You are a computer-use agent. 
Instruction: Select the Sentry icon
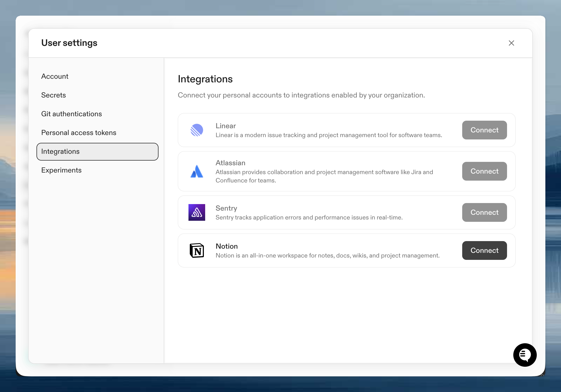coord(197,212)
